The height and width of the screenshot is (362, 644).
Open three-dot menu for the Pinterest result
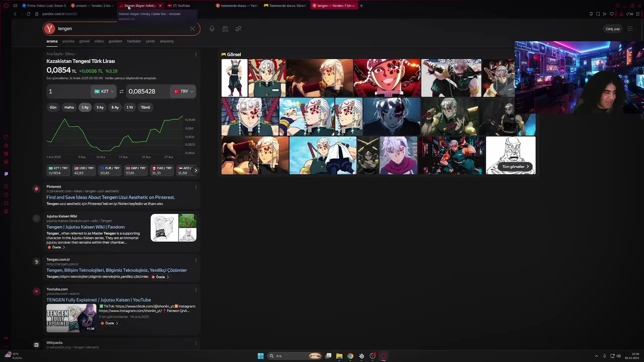(x=196, y=187)
